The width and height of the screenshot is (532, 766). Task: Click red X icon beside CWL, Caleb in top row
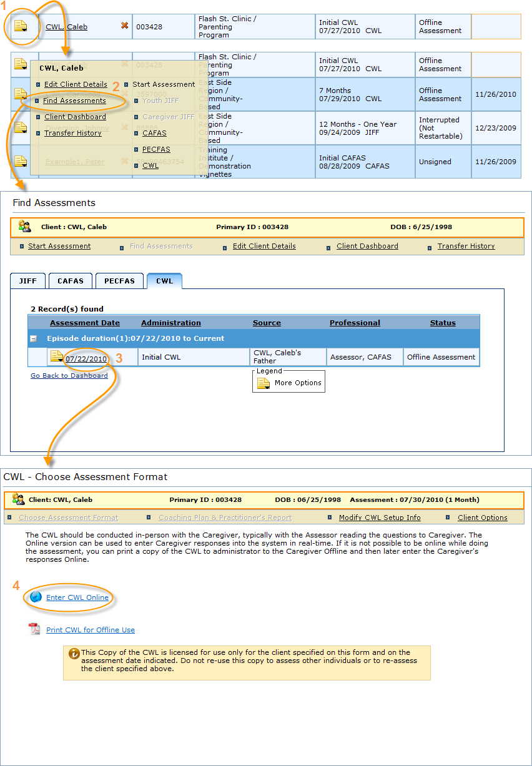(124, 26)
